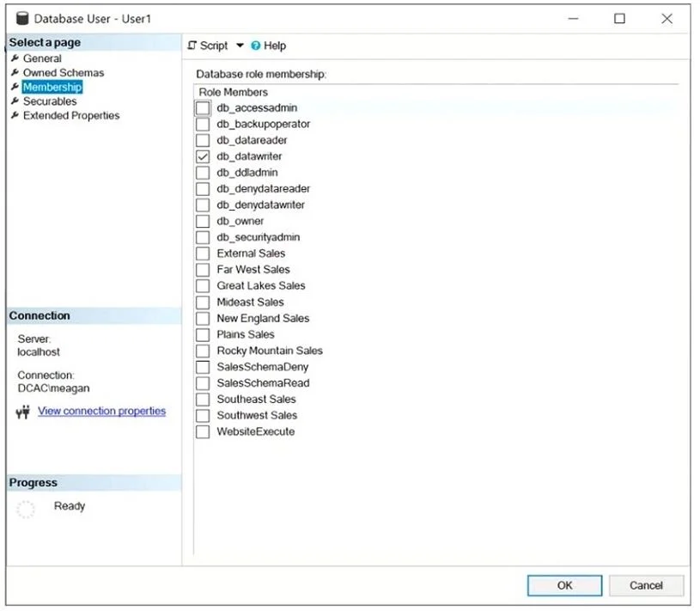Image resolution: width=700 pixels, height=611 pixels.
Task: Open the Securables page
Action: [x=50, y=101]
